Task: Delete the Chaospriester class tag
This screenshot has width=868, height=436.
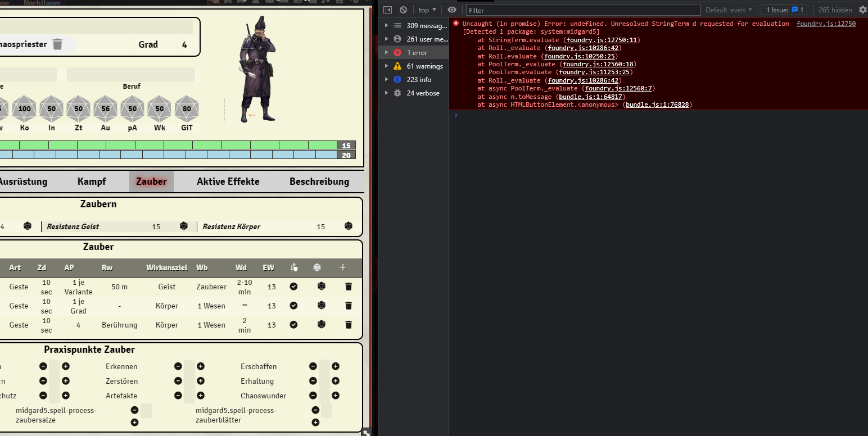Action: [57, 44]
